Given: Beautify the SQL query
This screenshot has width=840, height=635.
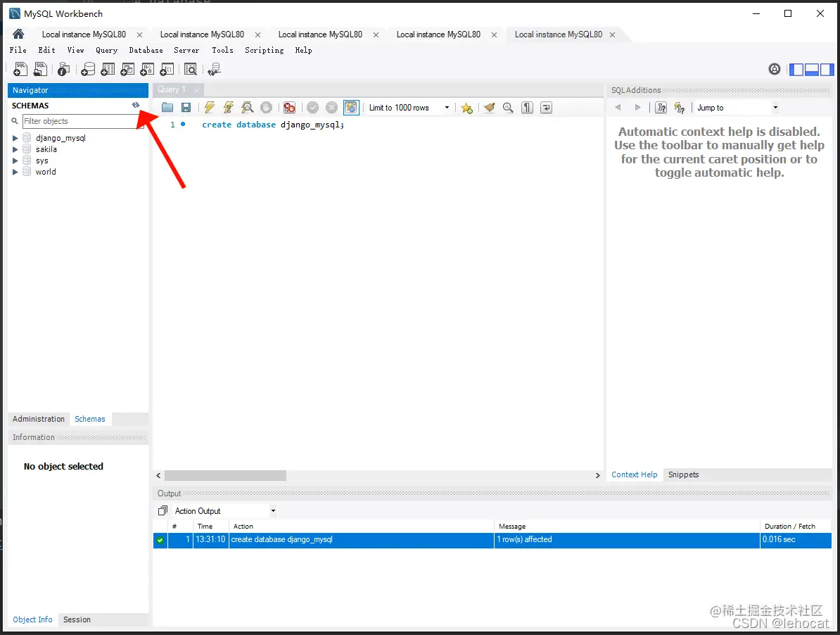Looking at the screenshot, I should coord(489,108).
